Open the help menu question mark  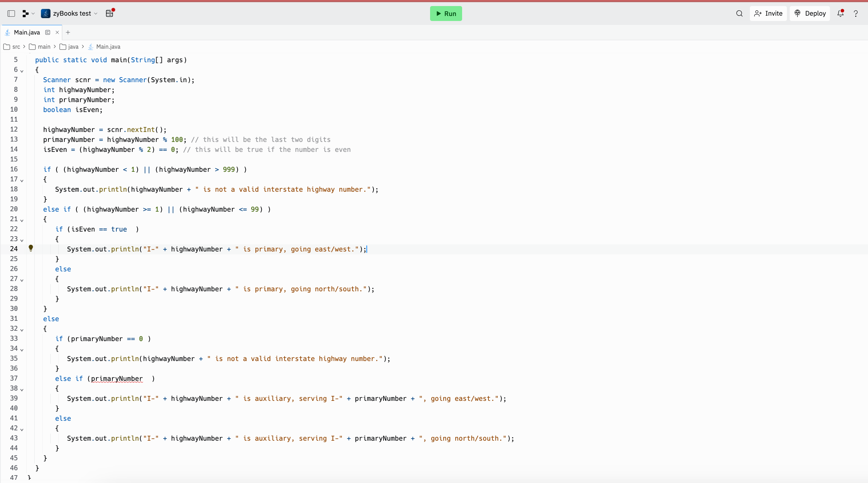click(x=856, y=13)
